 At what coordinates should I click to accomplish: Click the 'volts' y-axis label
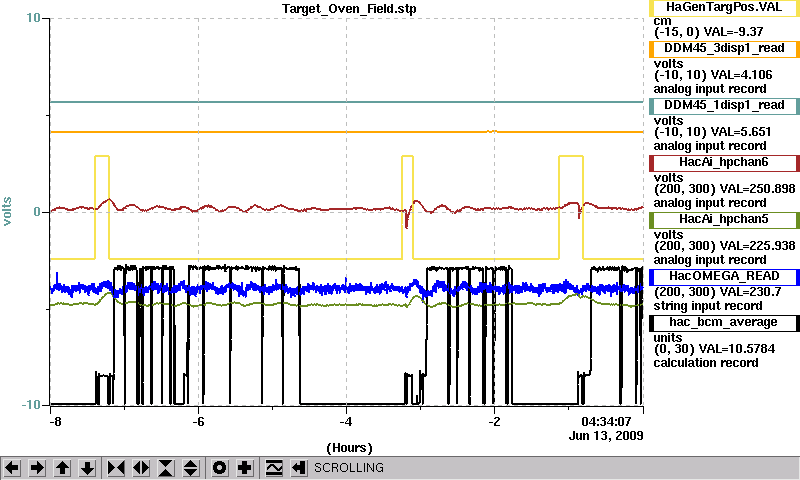pos(7,211)
